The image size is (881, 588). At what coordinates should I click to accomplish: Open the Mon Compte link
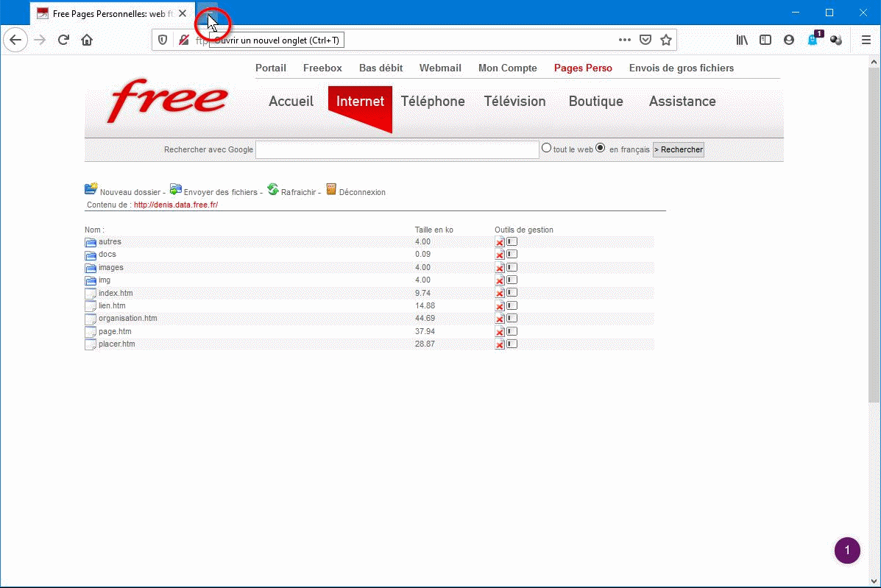click(507, 68)
